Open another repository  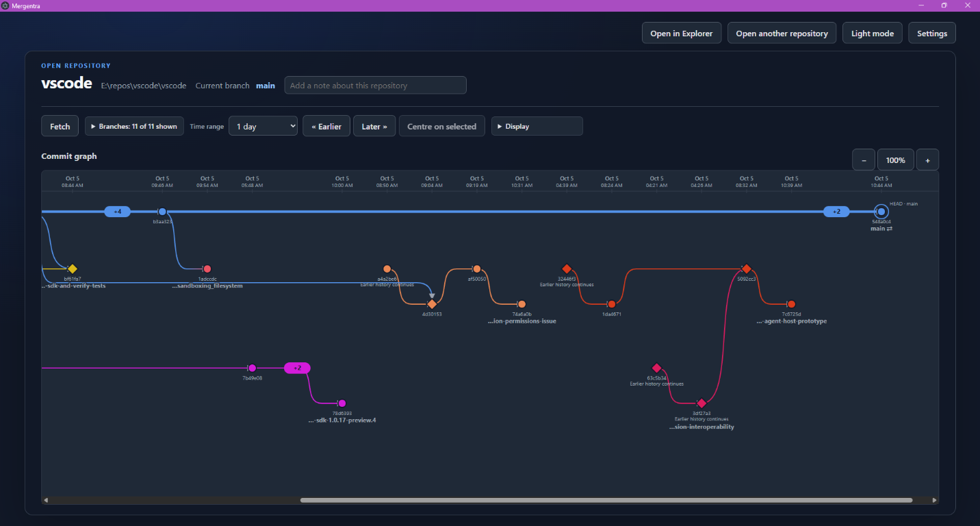782,33
